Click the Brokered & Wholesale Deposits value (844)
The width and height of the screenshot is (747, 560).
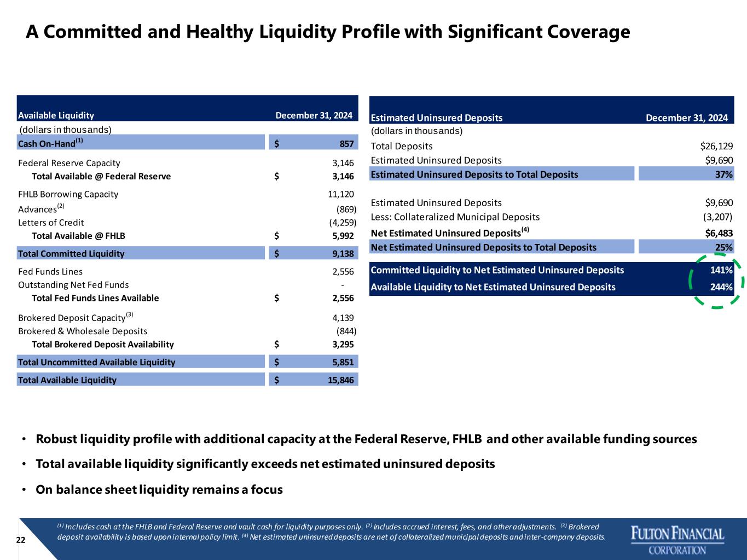(346, 331)
